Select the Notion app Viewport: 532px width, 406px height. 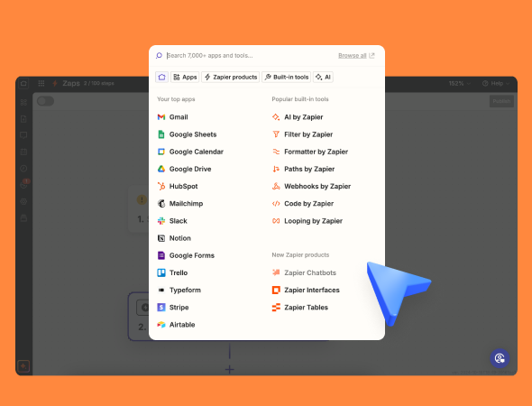coord(174,238)
